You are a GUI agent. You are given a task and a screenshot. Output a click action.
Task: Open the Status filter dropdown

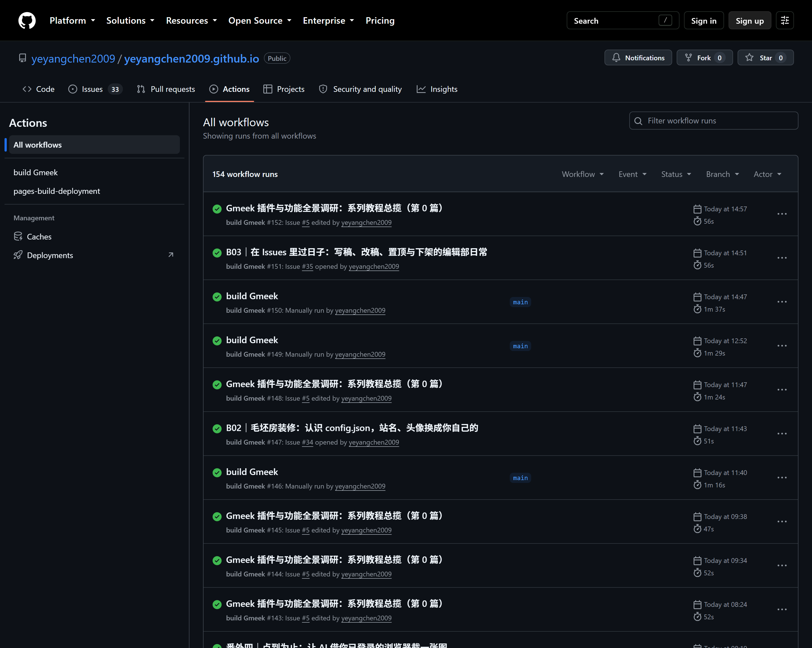[x=676, y=174]
